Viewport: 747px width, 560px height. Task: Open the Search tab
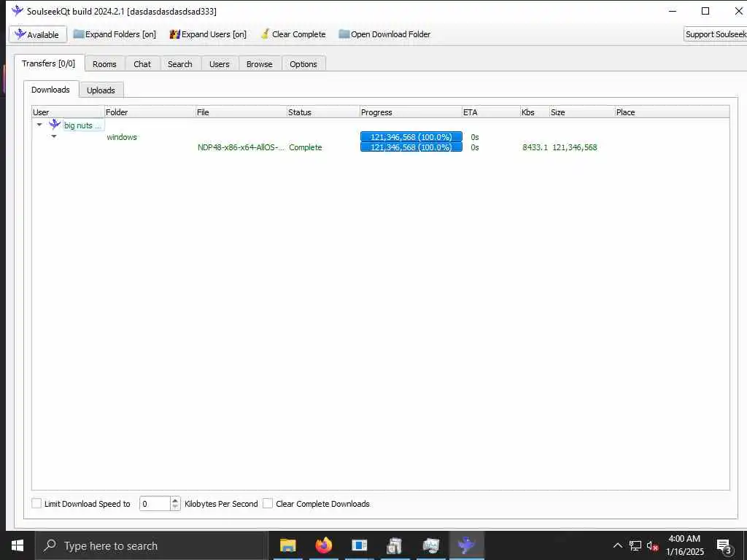coord(180,64)
